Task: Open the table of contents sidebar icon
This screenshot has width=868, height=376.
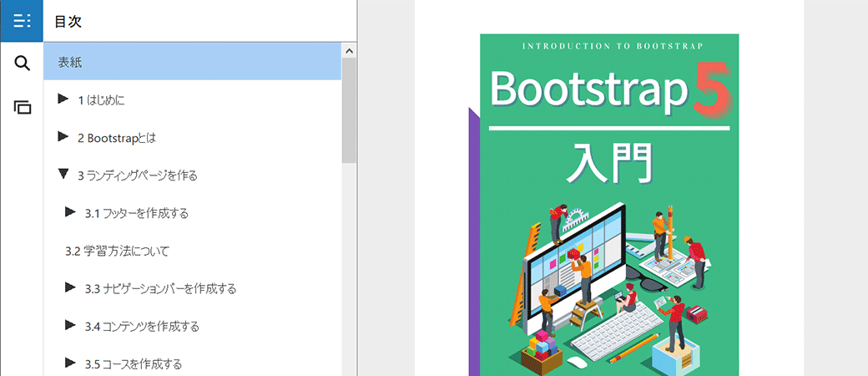Action: pos(22,21)
